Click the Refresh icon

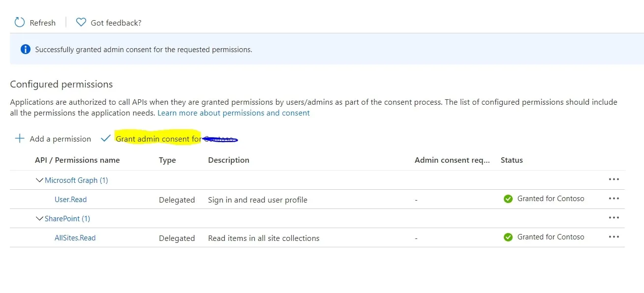(x=19, y=22)
